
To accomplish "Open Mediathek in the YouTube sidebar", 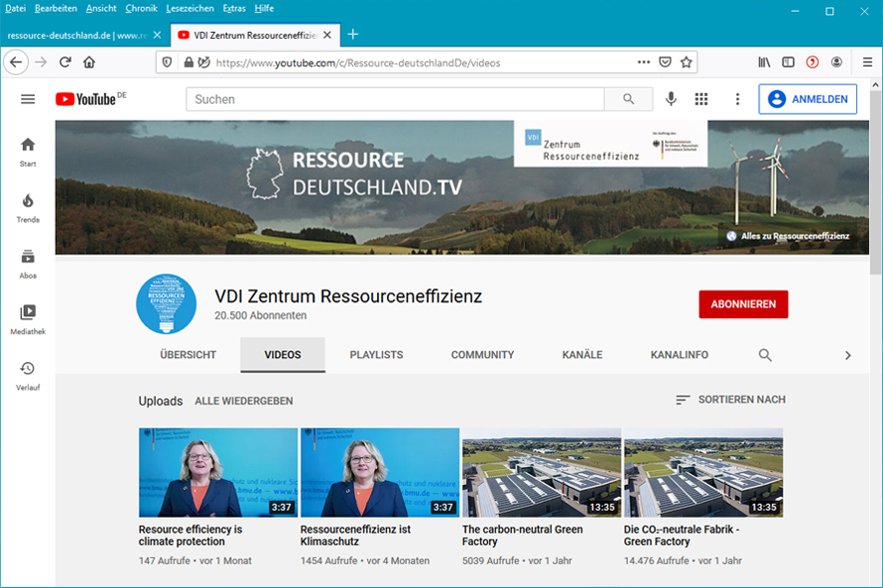I will pos(28,320).
